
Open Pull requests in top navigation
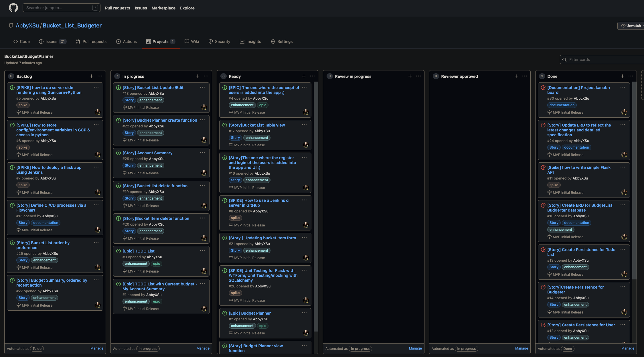click(117, 8)
